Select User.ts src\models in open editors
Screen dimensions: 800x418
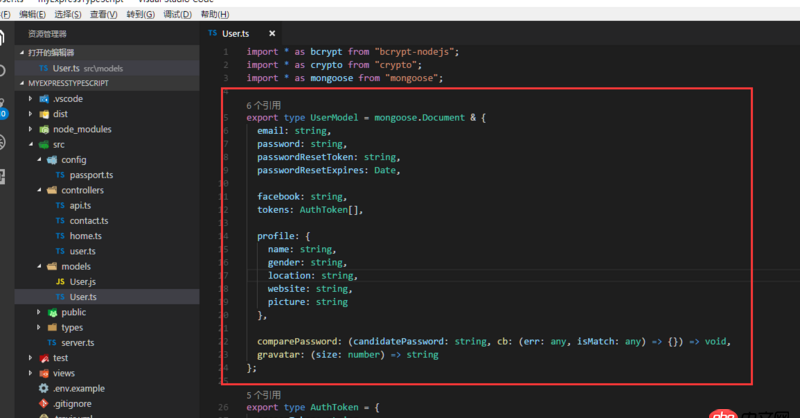[107, 68]
